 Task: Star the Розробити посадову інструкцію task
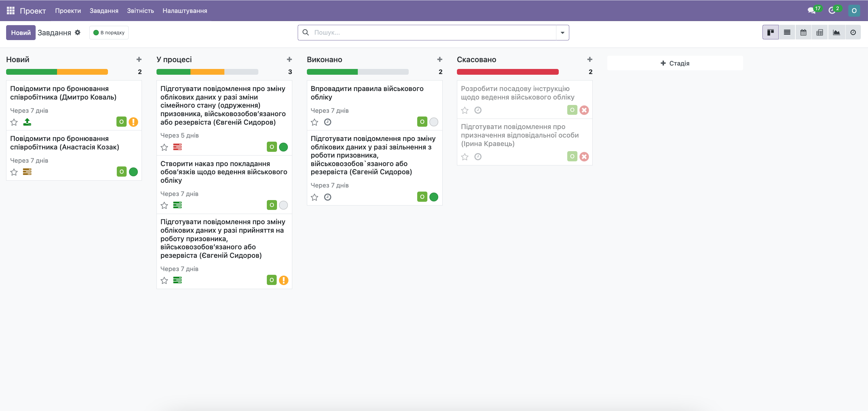coord(465,110)
